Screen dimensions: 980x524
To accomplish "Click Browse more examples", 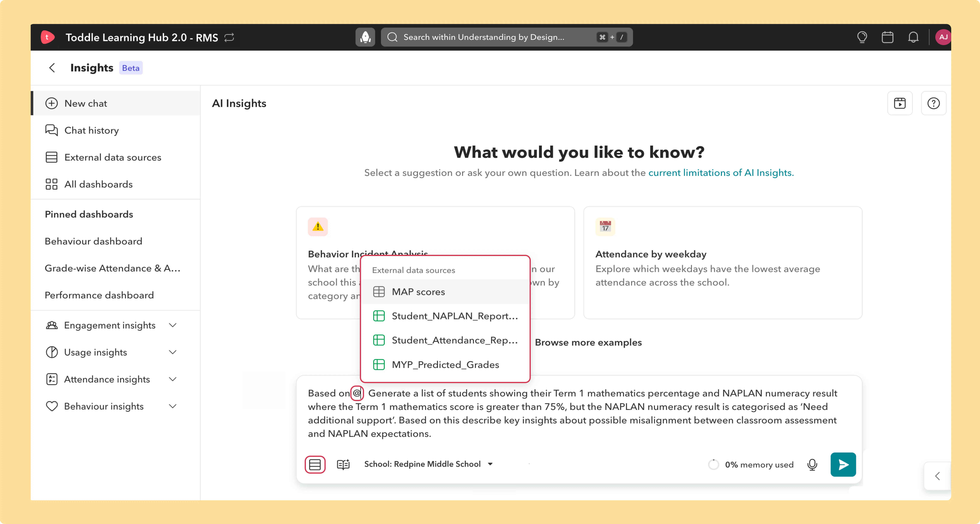I will click(x=588, y=342).
